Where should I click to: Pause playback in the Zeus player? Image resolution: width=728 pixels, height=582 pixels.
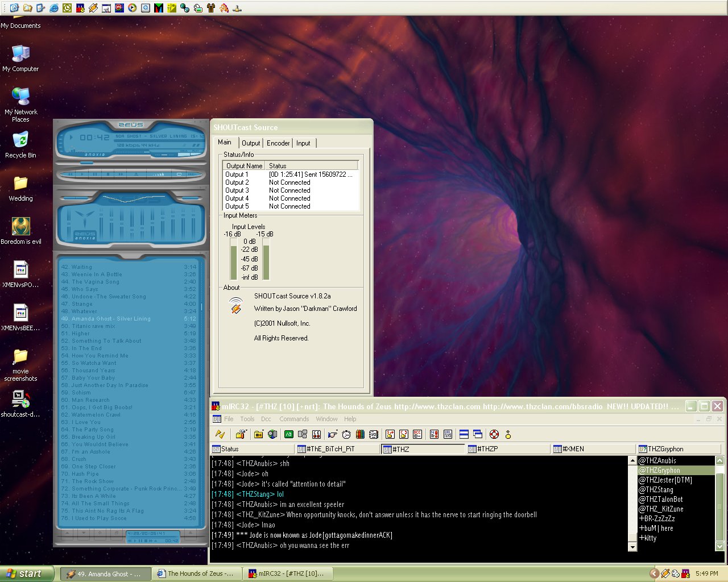tap(95, 174)
